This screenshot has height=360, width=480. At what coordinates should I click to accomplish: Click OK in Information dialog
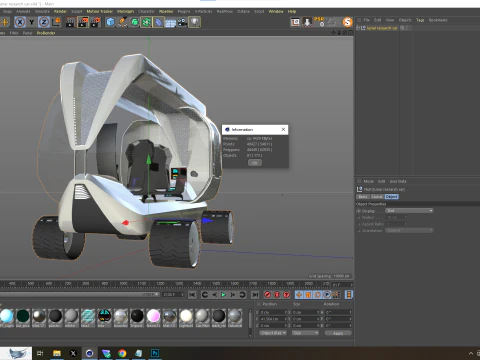point(255,163)
